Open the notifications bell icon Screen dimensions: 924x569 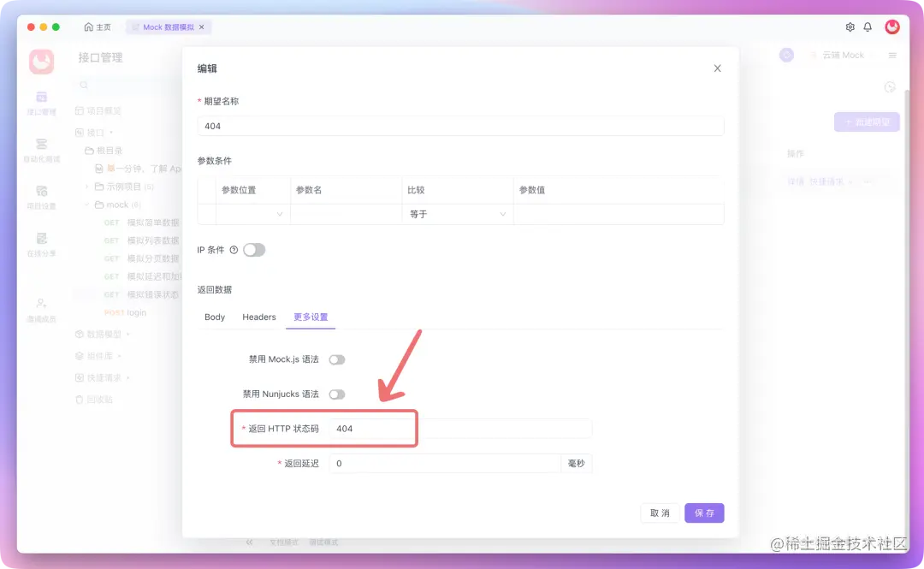tap(868, 27)
